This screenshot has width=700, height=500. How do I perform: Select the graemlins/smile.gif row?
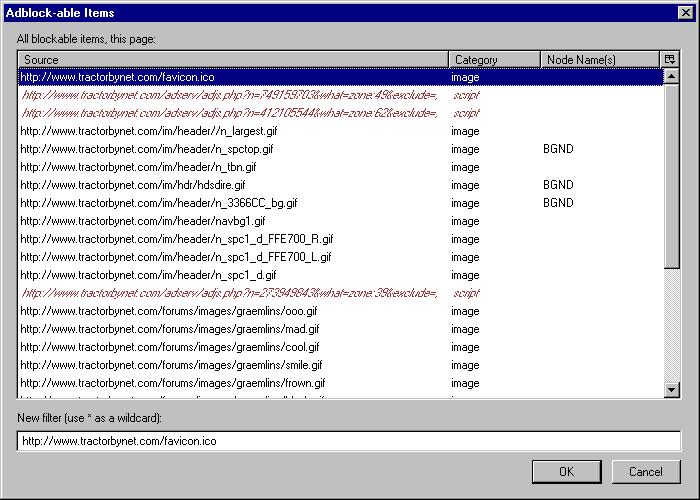[341, 365]
